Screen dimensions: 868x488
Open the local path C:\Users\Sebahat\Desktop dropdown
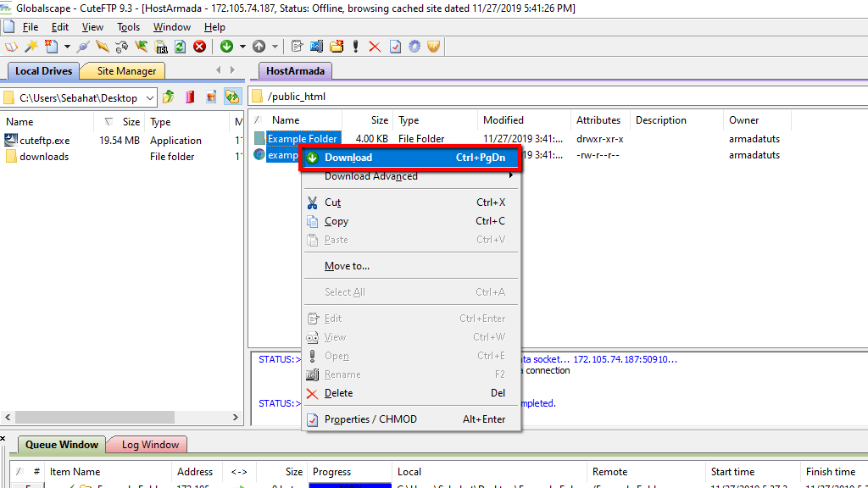[x=150, y=98]
